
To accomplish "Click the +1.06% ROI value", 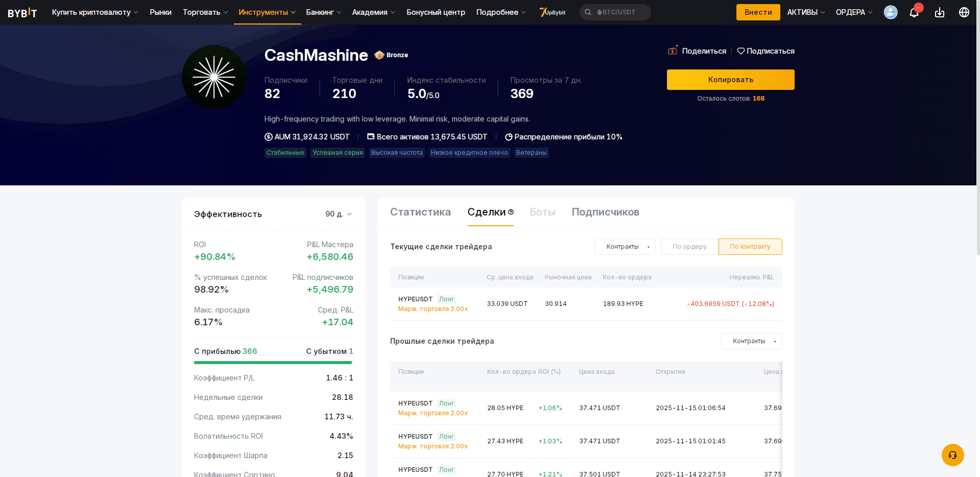I will (550, 408).
